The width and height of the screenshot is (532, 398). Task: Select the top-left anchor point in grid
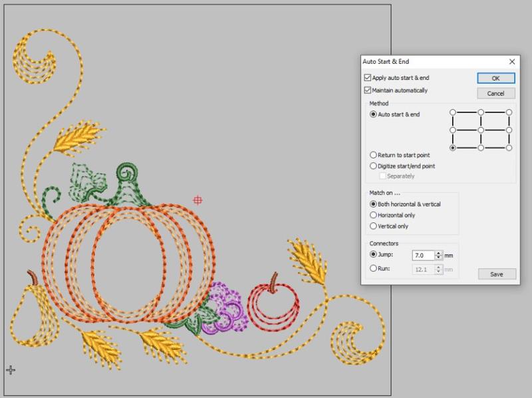453,112
